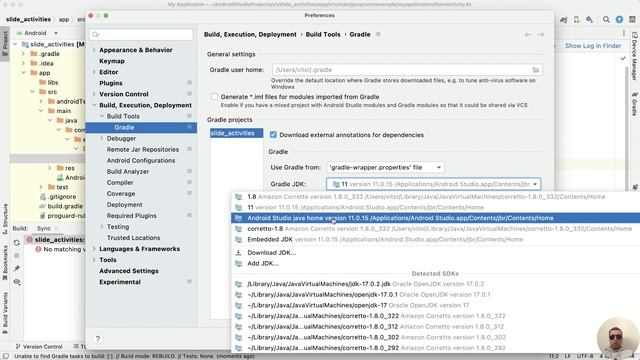The image size is (640, 360).
Task: Open Plugins settings page
Action: click(111, 83)
